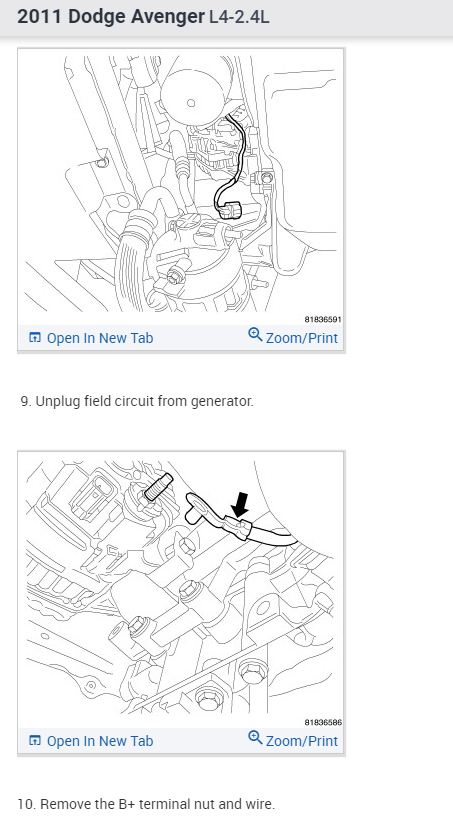Click the image number 81836591 caption

(x=323, y=319)
